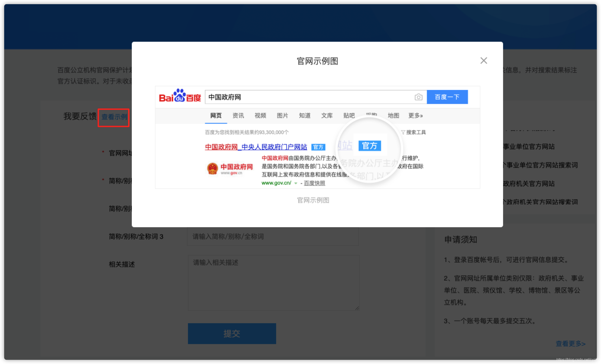Submit the form with 提交 button
The image size is (601, 364).
tap(232, 333)
